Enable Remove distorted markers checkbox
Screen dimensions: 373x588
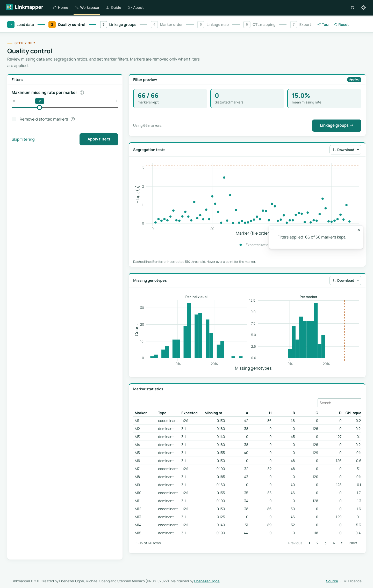[x=14, y=119]
